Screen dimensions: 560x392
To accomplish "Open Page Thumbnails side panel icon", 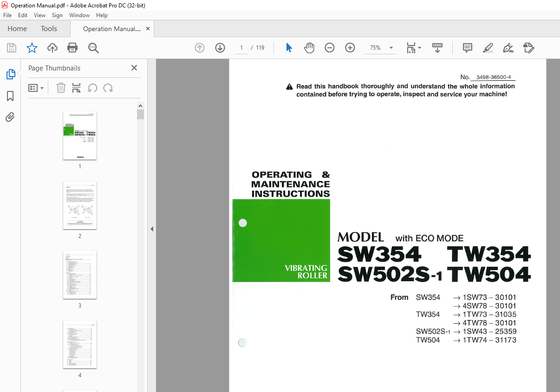I will coord(10,74).
